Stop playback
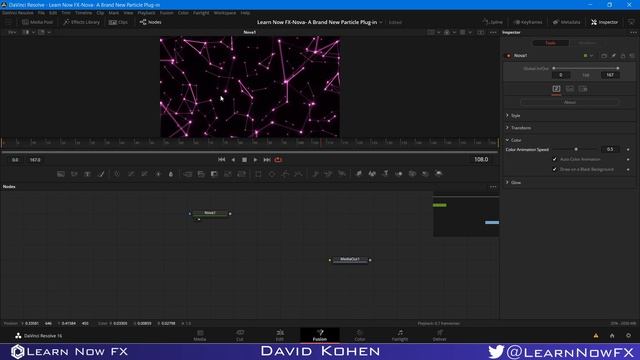 (244, 160)
